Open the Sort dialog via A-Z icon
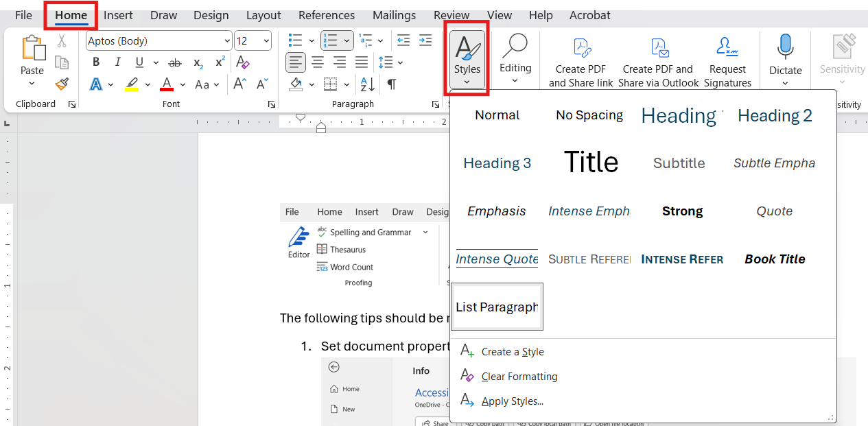 [x=368, y=84]
